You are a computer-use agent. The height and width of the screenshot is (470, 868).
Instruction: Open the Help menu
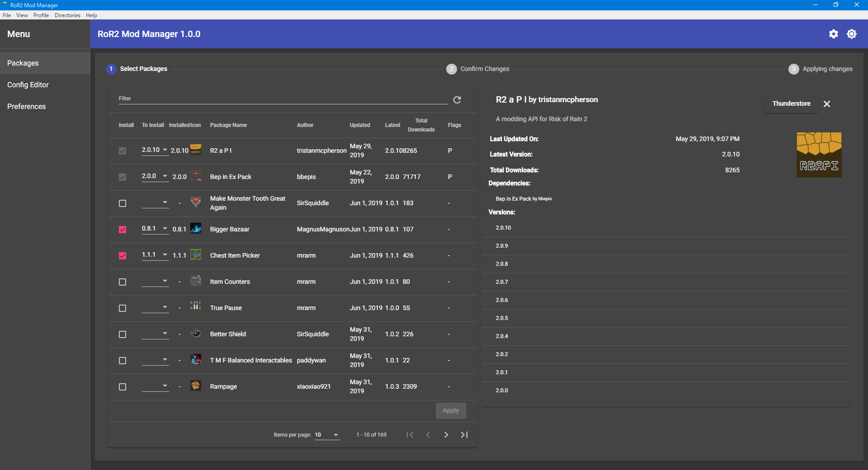click(91, 15)
